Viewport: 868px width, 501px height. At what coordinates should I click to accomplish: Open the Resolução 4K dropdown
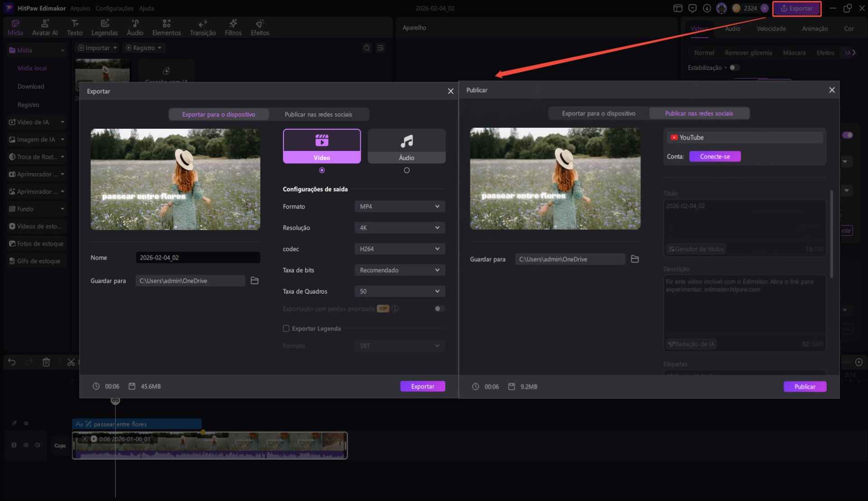pyautogui.click(x=399, y=228)
